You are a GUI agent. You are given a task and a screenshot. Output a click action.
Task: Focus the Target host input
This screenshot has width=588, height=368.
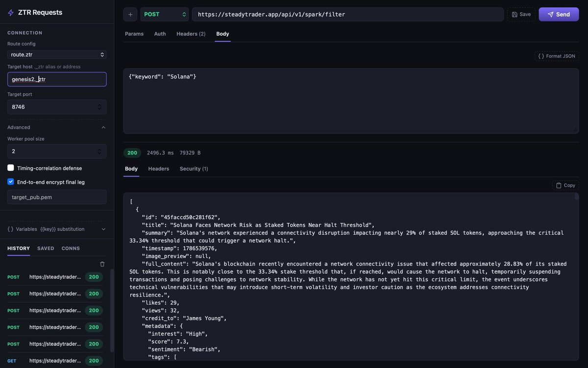tap(57, 79)
